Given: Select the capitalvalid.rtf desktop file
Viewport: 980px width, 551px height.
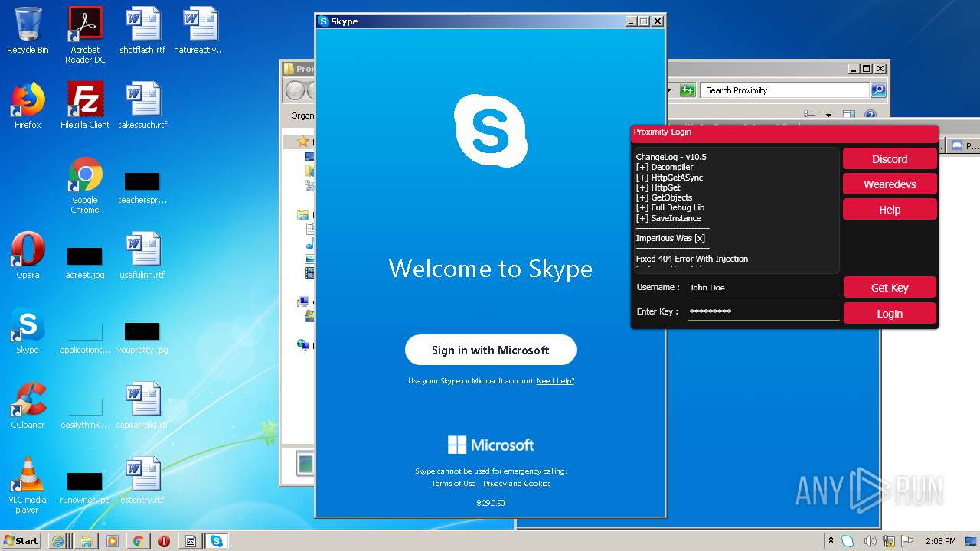Looking at the screenshot, I should pyautogui.click(x=142, y=406).
